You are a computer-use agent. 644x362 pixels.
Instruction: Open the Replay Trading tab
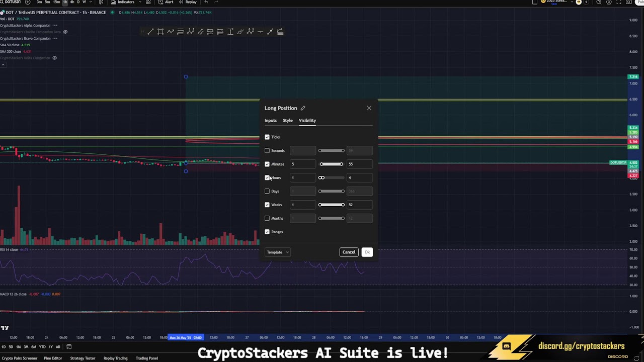[x=115, y=358]
